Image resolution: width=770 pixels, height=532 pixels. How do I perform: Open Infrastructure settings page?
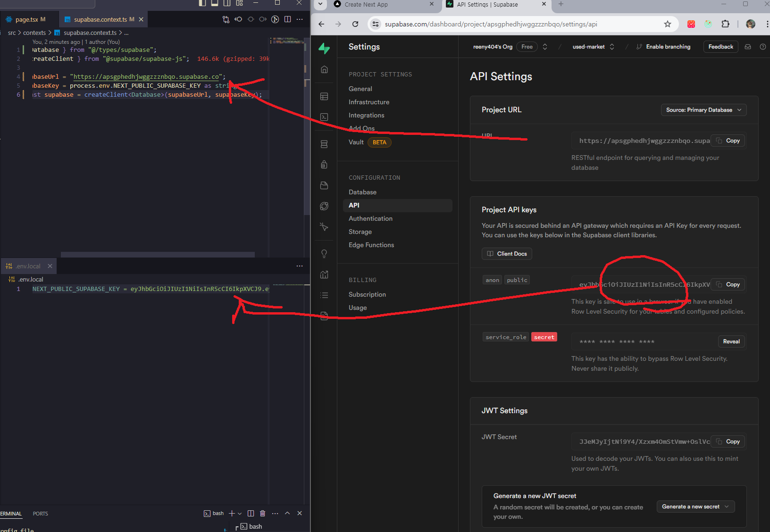click(369, 102)
